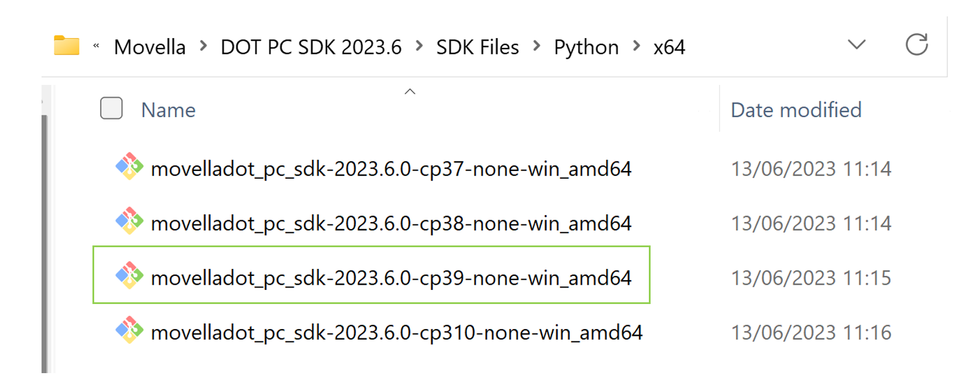Refresh the folder view
The image size is (980, 379).
click(x=918, y=43)
